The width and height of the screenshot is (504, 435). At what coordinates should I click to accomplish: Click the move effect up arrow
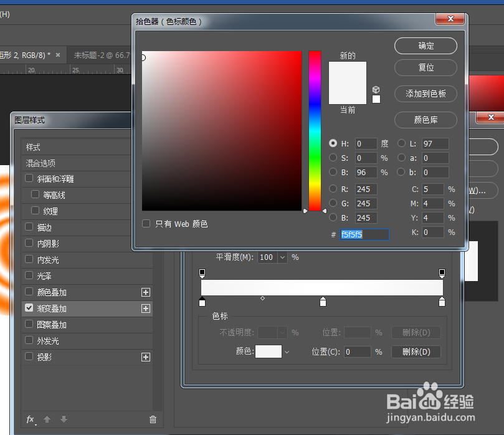(47, 419)
